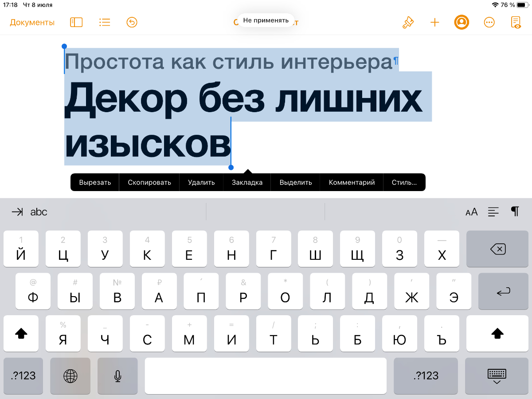Open Document view options icon
The image size is (532, 399).
click(x=516, y=22)
